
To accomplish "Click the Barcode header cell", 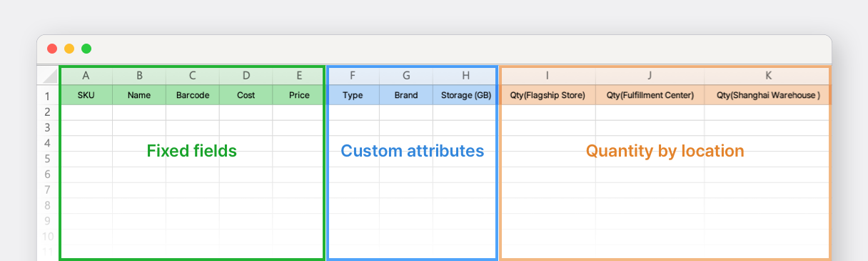I will coord(193,95).
